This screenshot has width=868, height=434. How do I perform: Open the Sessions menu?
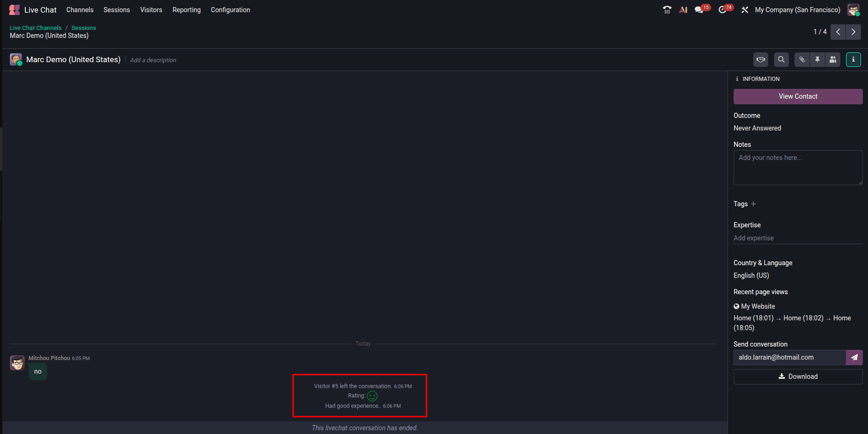click(117, 10)
